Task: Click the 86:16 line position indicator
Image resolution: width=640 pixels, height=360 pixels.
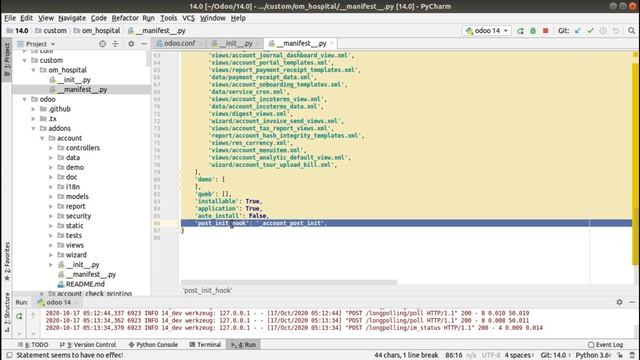Action: click(453, 355)
